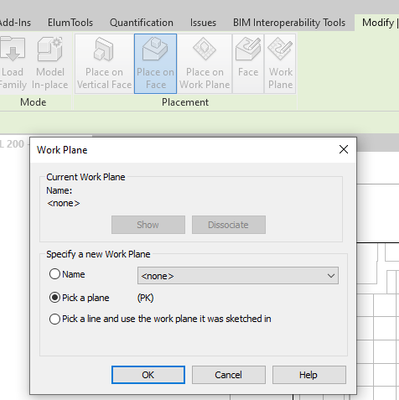Select Pick a line radio option

[x=54, y=319]
